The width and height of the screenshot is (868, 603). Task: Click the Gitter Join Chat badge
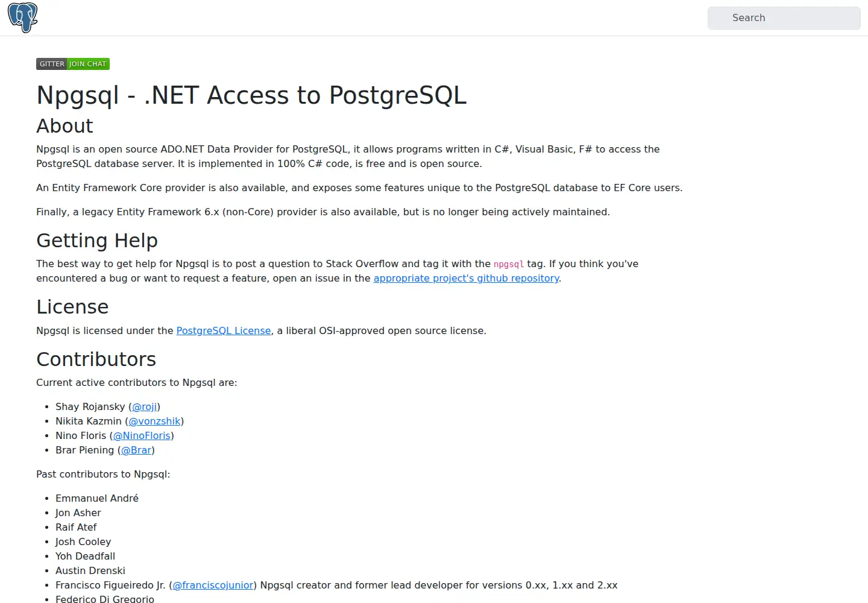click(x=73, y=64)
